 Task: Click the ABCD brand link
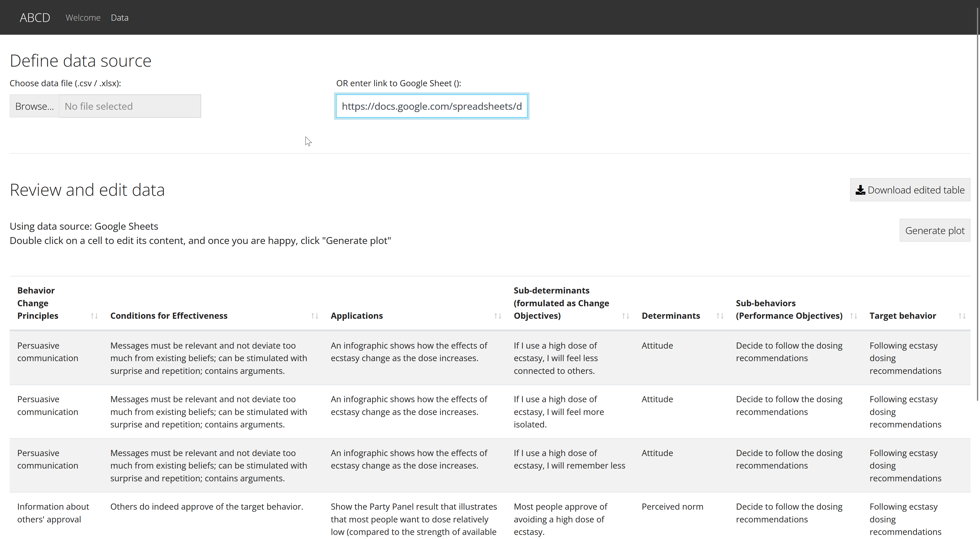click(x=35, y=17)
